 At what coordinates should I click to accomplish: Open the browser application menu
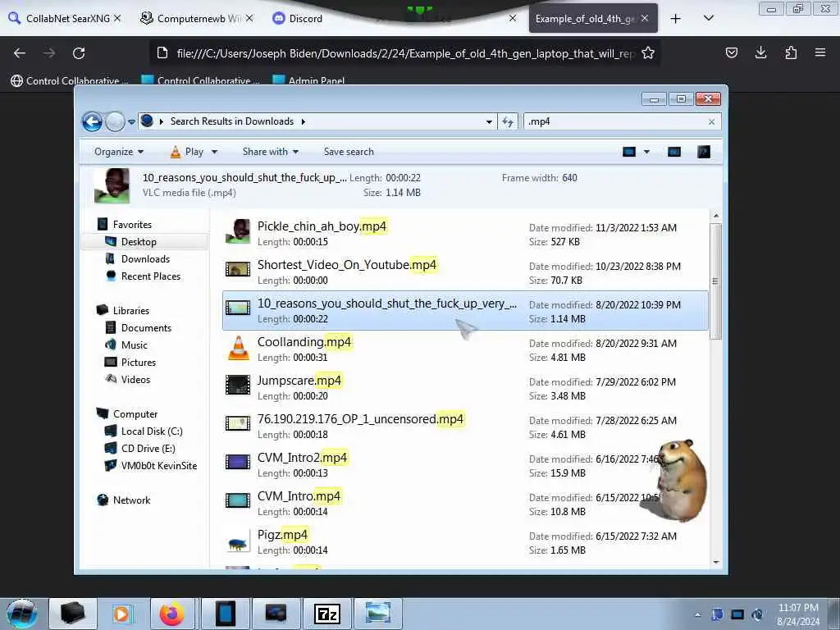(820, 52)
